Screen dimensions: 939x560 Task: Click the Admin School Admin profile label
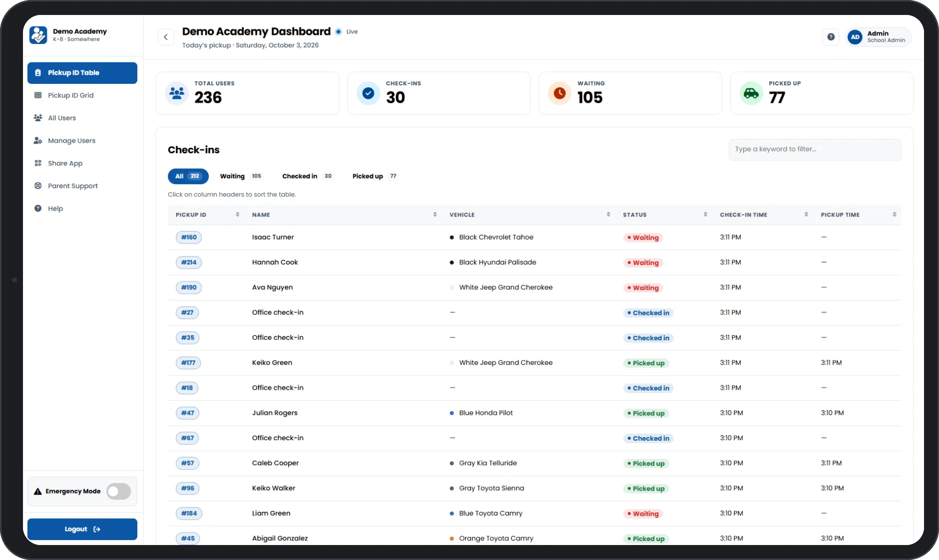click(886, 37)
